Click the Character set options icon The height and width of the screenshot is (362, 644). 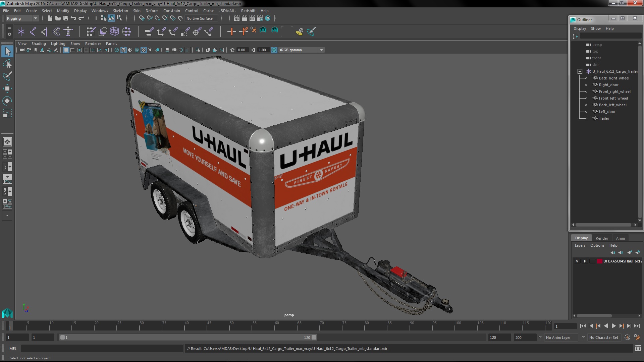point(637,338)
